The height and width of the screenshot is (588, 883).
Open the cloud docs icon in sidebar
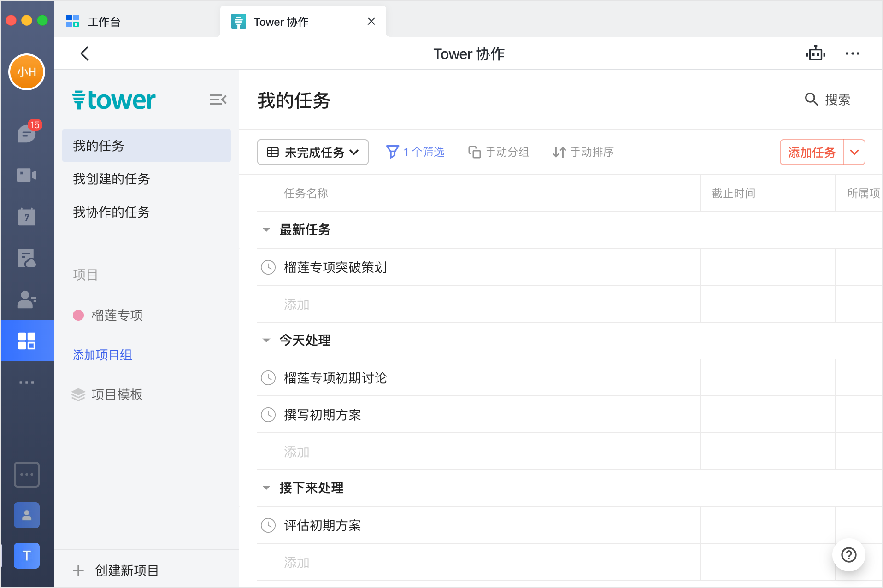point(27,258)
